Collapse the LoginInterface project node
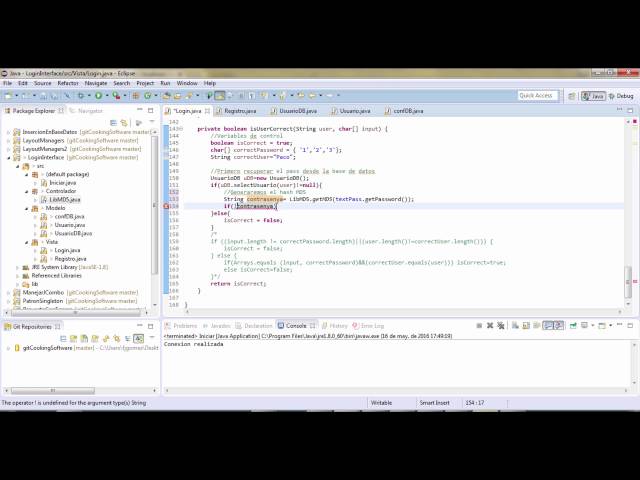640x480 pixels. [9, 158]
